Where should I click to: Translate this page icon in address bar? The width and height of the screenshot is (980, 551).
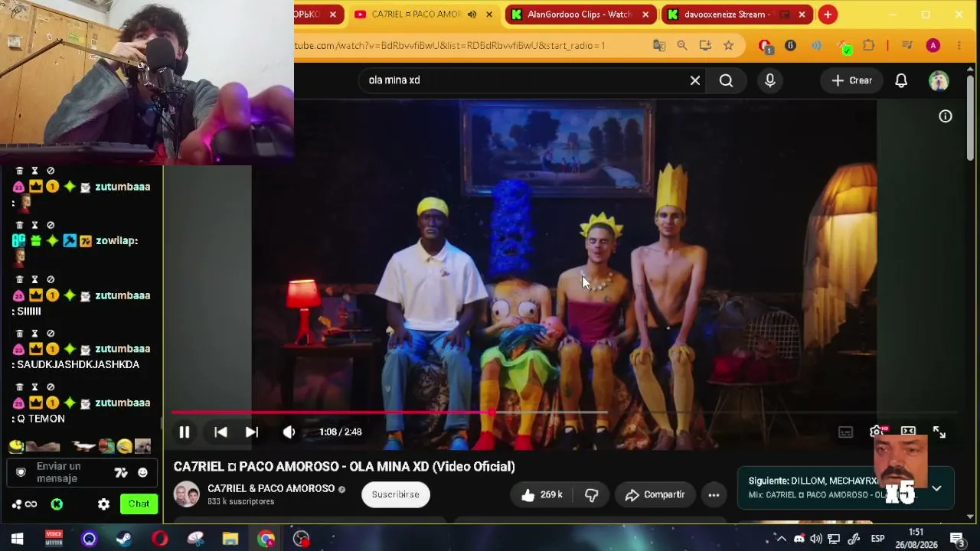(x=659, y=46)
